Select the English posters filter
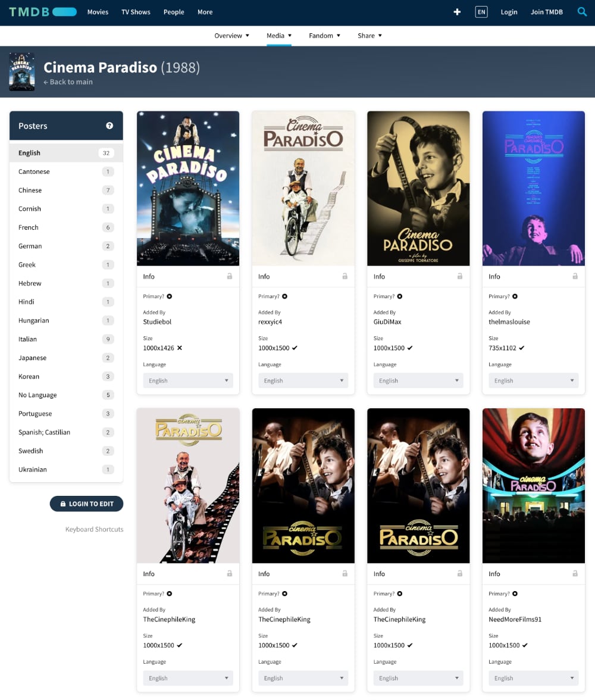The image size is (595, 700). pos(66,152)
